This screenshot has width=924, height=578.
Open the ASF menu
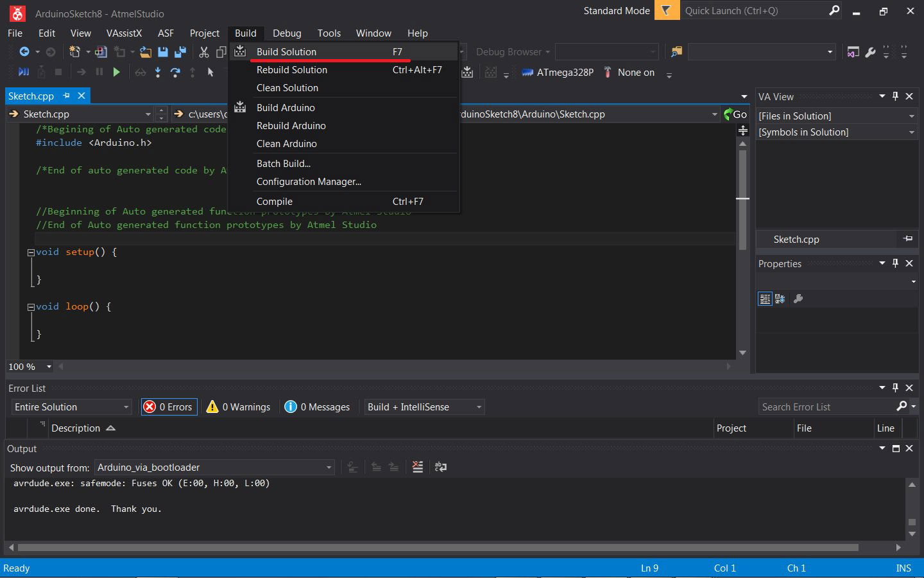[x=166, y=33]
